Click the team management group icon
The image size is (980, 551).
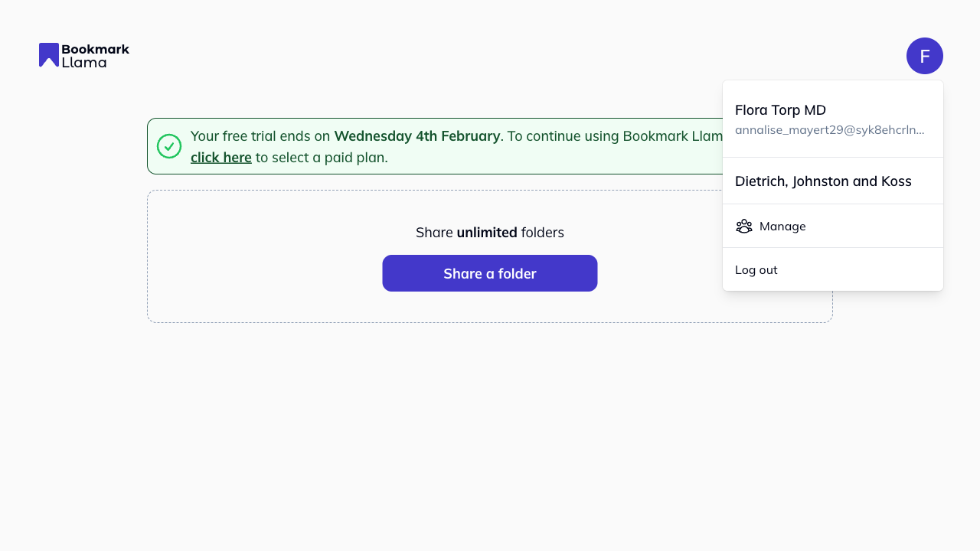[744, 227]
